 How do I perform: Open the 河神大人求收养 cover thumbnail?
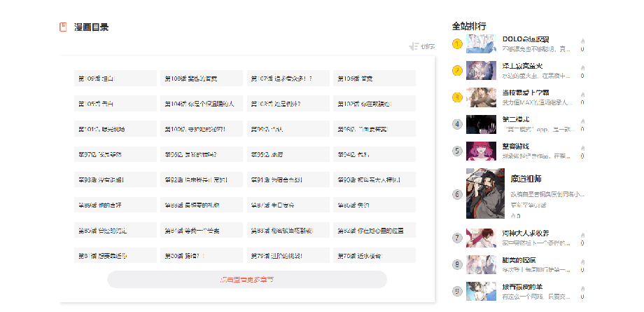(x=482, y=238)
